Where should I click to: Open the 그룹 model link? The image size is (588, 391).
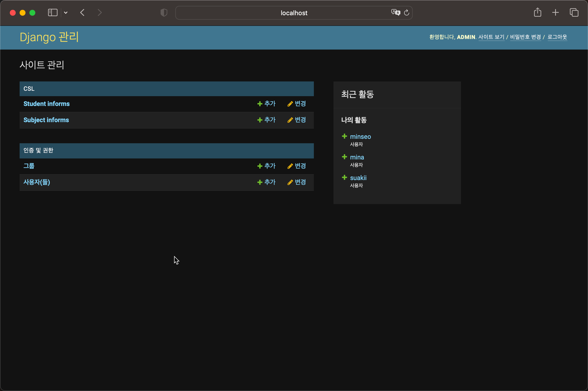(x=29, y=166)
